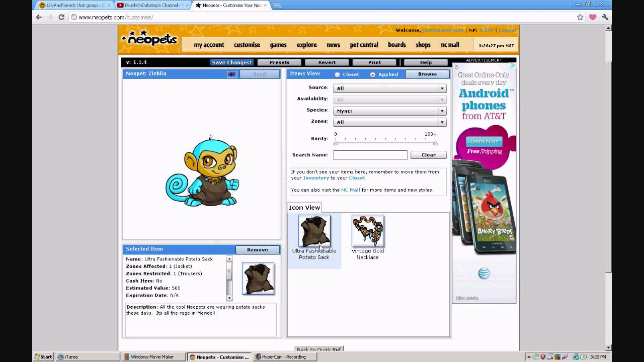Open the nc mall menu

click(450, 45)
